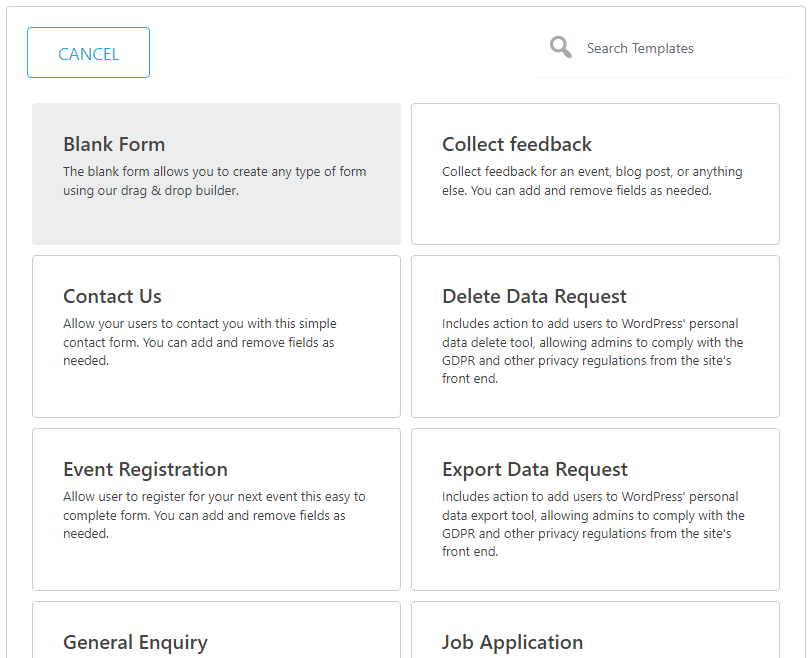Click the Blank Form description text
Screen dimensions: 812x658
point(214,181)
